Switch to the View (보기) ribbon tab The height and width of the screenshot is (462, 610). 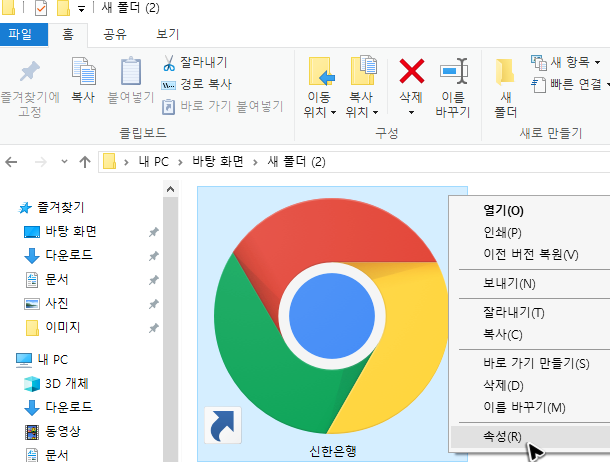click(168, 34)
